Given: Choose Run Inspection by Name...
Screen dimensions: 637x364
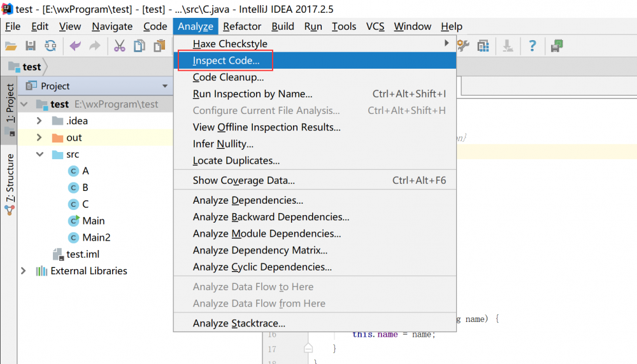Looking at the screenshot, I should coord(315,94).
